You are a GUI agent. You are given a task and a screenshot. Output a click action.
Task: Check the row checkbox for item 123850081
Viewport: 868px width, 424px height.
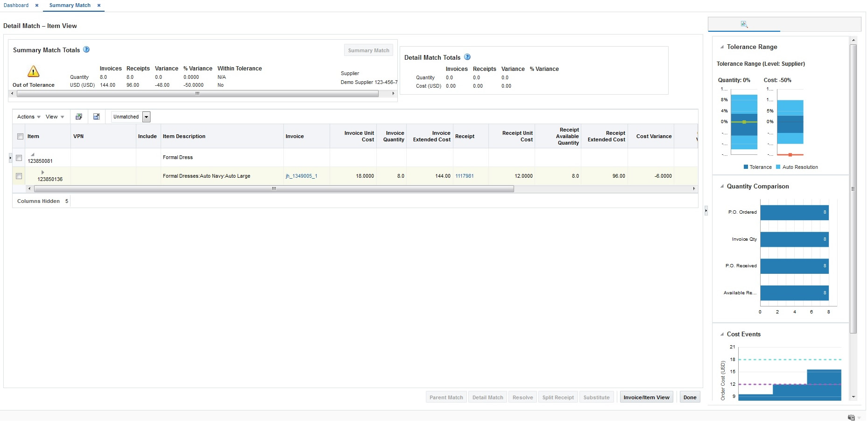19,158
